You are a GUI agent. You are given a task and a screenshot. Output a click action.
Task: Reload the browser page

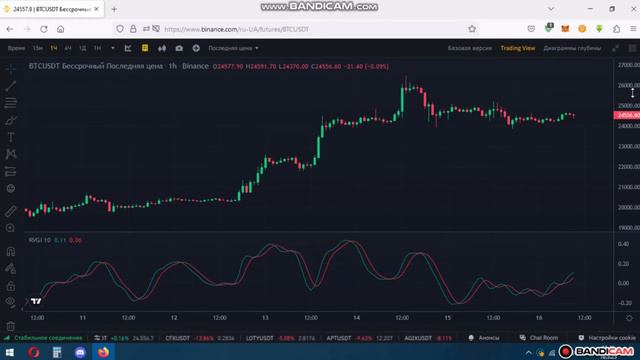click(x=44, y=29)
